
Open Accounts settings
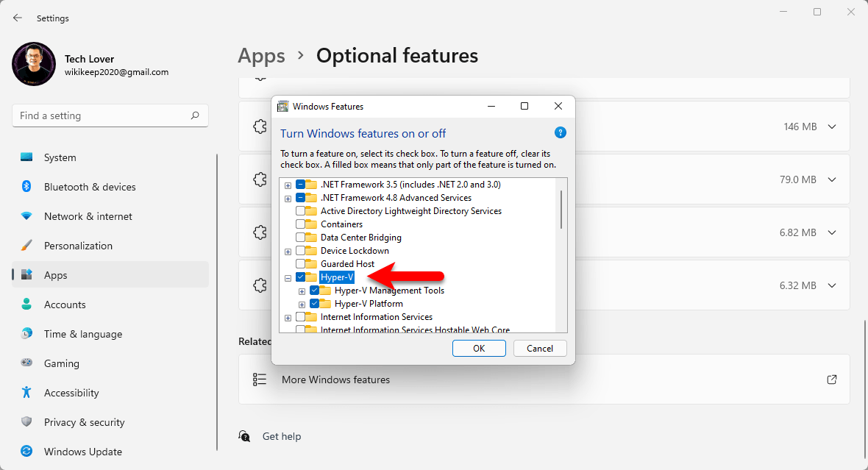coord(110,304)
